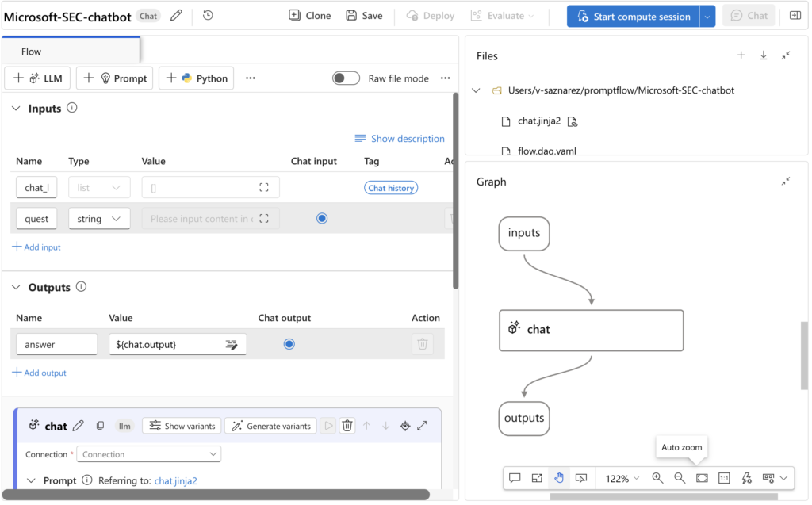Click the Start compute session button
Viewport: 812px width, 505px height.
632,15
